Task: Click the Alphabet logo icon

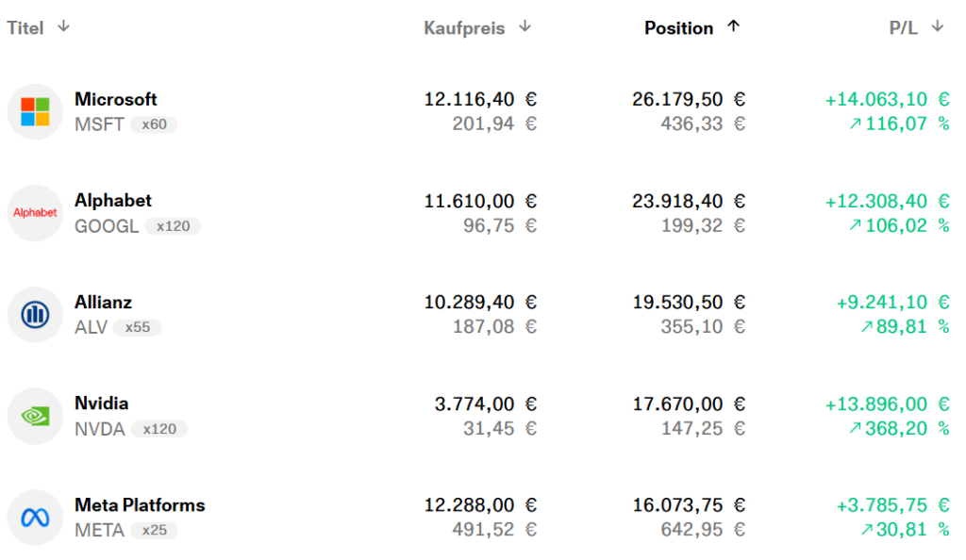Action: tap(35, 213)
